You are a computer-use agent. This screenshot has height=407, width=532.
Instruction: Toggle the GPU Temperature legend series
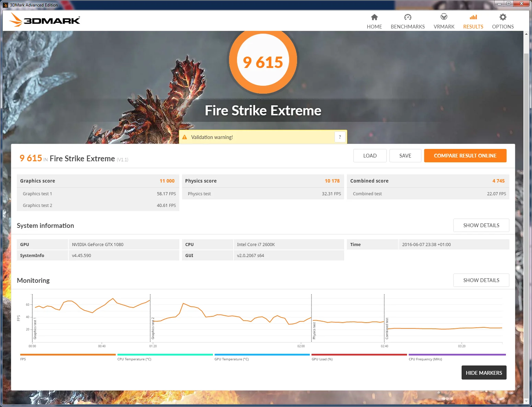[262, 357]
